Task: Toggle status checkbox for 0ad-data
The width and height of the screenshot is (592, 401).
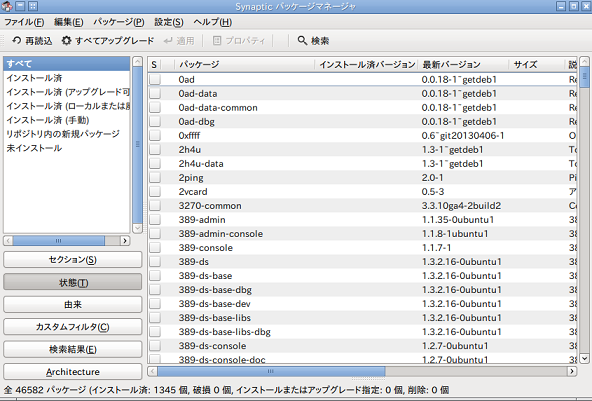Action: pos(155,93)
